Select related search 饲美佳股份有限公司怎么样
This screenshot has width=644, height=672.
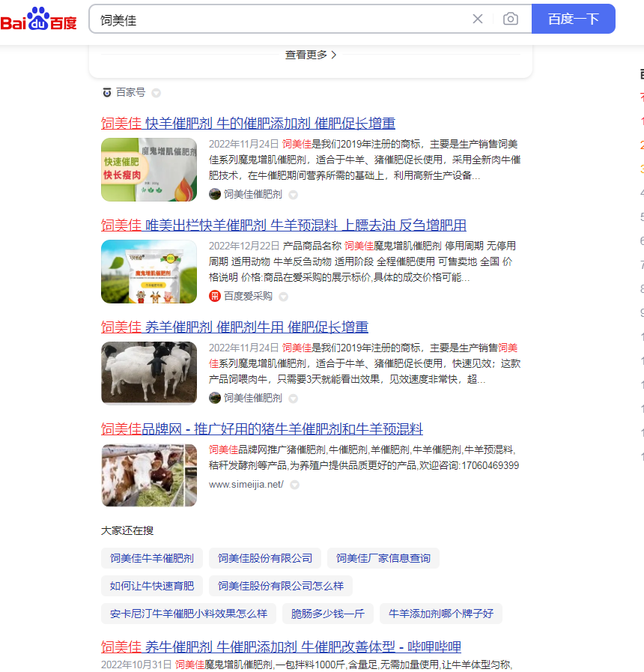click(x=281, y=586)
